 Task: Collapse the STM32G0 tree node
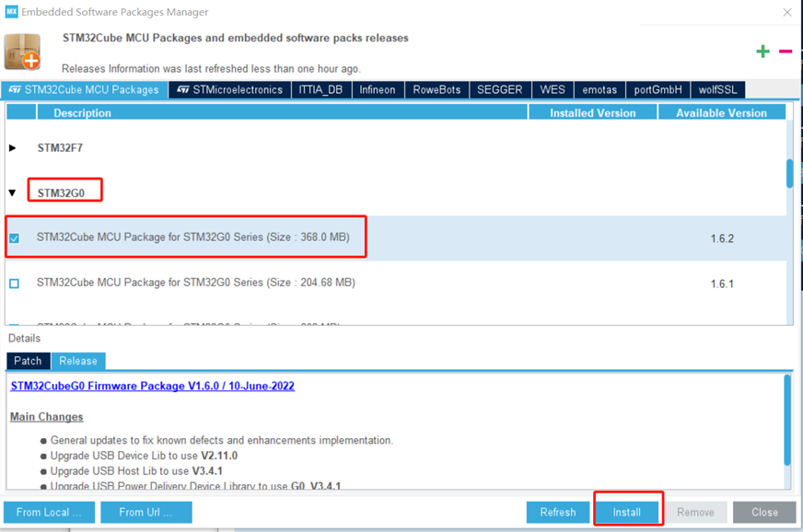click(x=13, y=193)
